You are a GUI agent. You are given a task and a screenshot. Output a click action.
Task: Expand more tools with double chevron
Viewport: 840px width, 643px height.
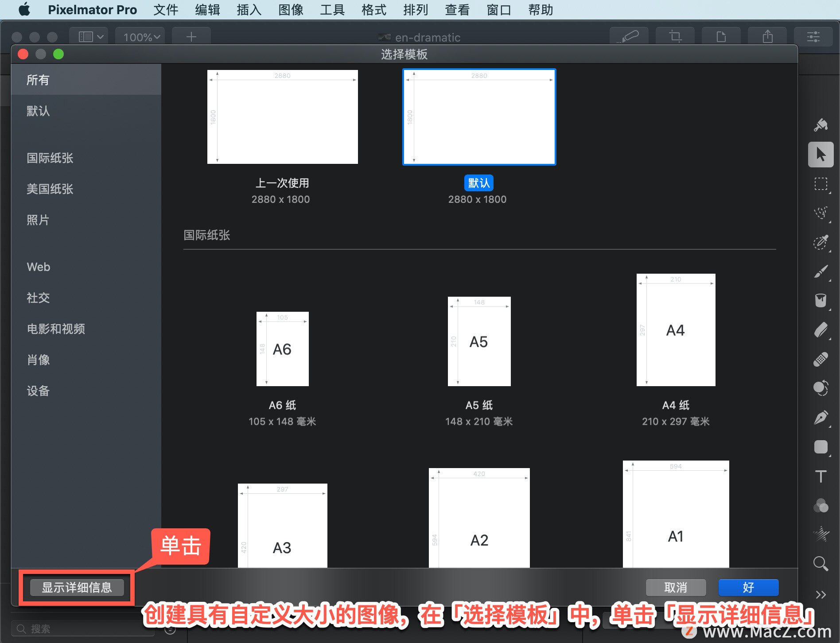(821, 594)
